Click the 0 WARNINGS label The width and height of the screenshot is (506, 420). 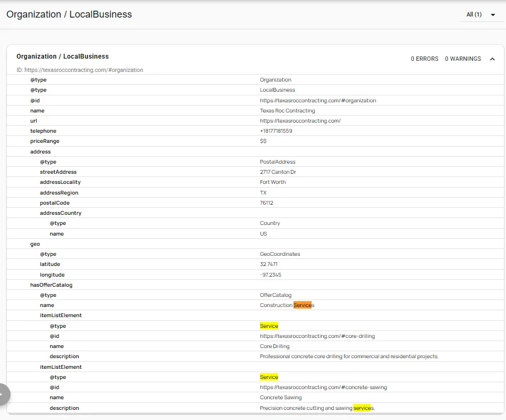tap(463, 59)
